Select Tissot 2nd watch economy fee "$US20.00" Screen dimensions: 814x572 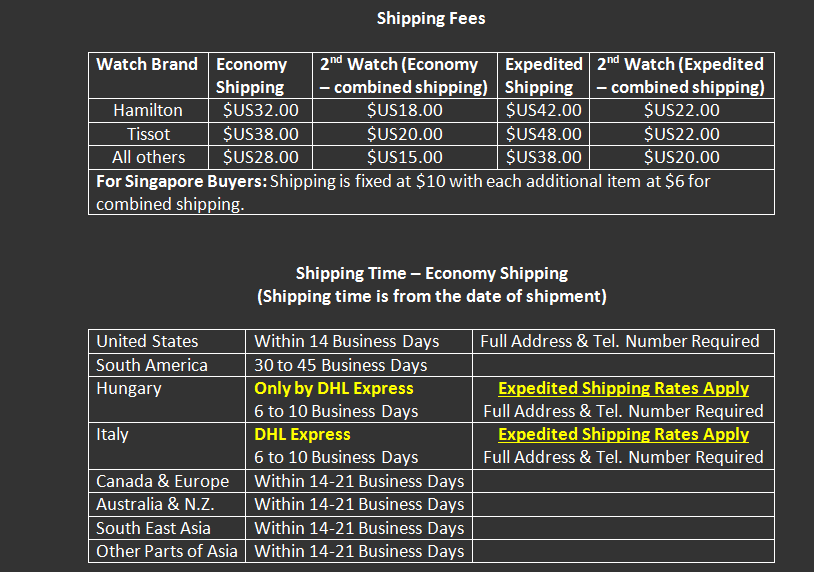pyautogui.click(x=405, y=134)
